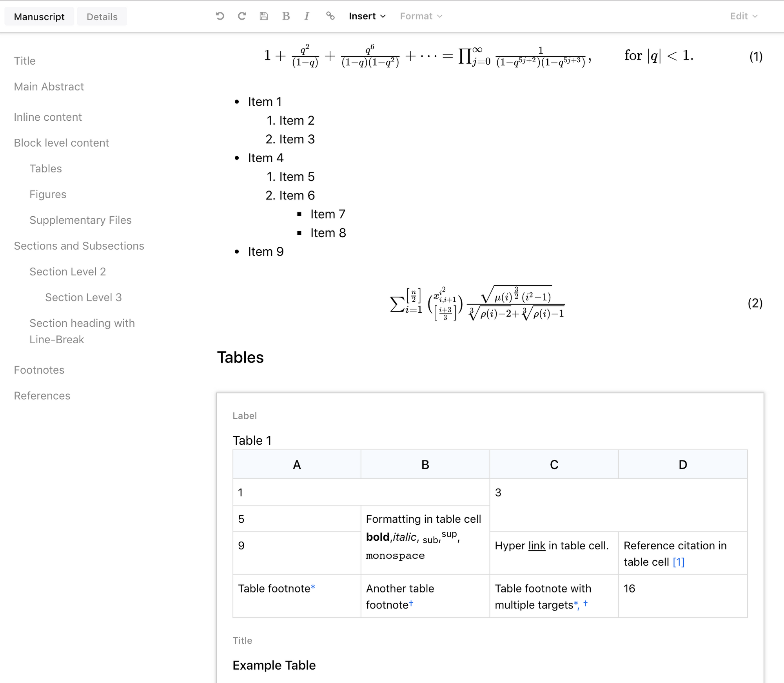Toggle italic formatting icon
This screenshot has width=784, height=683.
tap(307, 16)
